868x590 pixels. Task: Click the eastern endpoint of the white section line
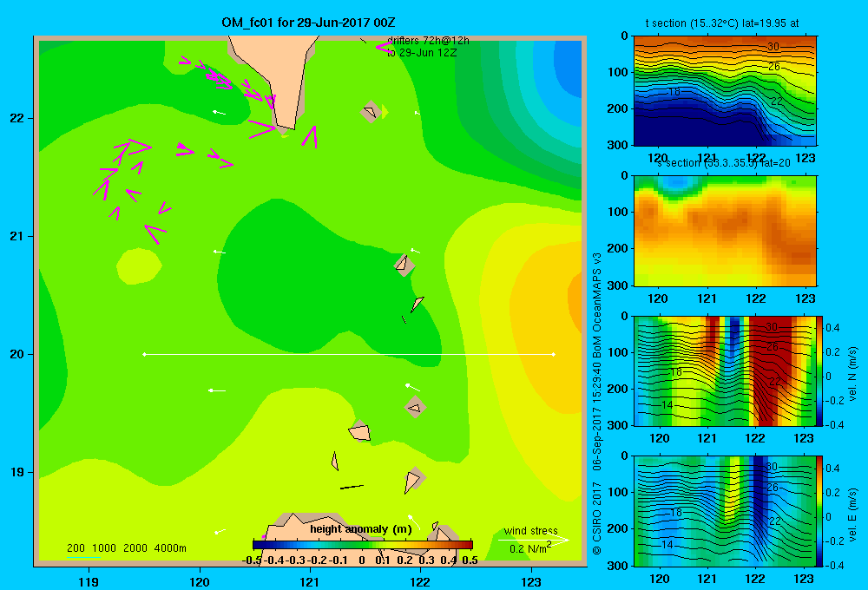pos(553,354)
